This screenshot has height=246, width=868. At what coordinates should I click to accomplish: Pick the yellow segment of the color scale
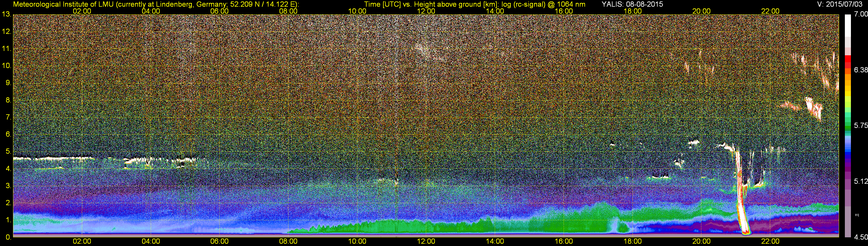[x=848, y=94]
